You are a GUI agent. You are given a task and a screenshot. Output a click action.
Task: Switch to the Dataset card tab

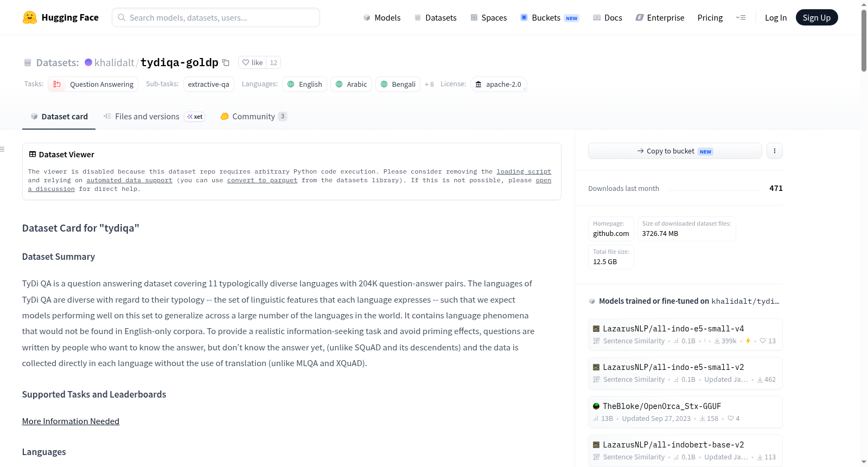(59, 117)
